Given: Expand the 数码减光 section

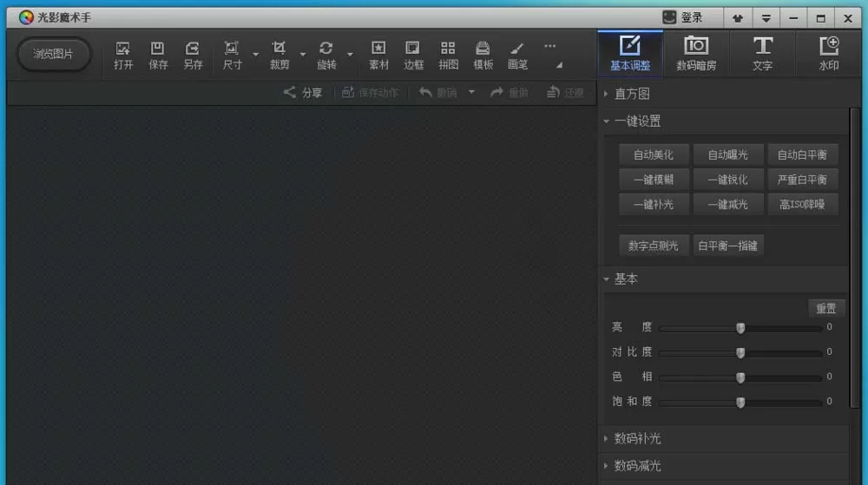Looking at the screenshot, I should pyautogui.click(x=606, y=466).
